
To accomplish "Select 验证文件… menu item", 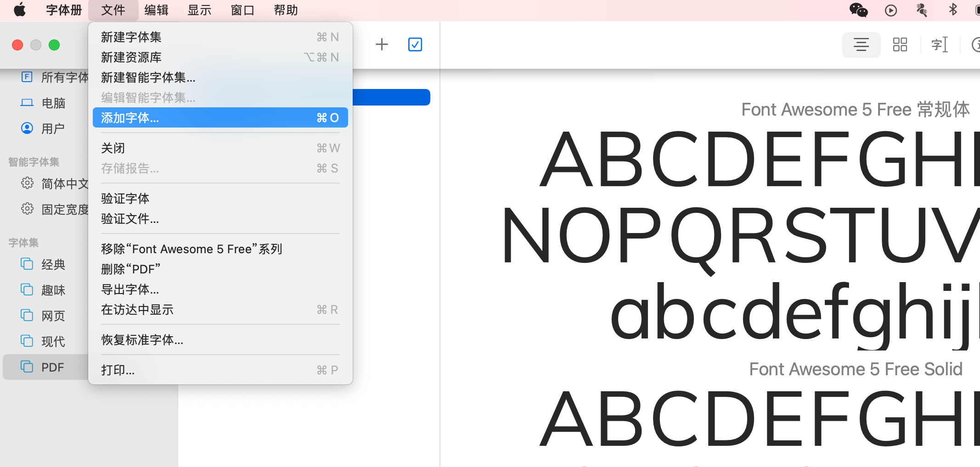I will pos(220,218).
